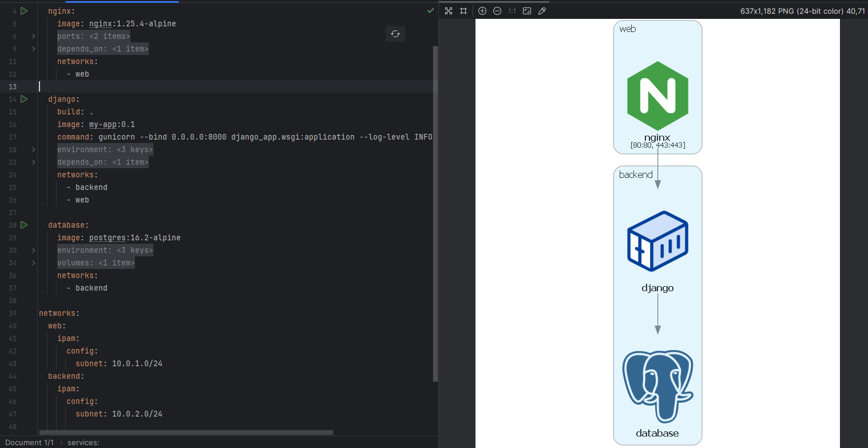Viewport: 868px width, 448px height.
Task: Zoom in on the image preview
Action: (482, 11)
